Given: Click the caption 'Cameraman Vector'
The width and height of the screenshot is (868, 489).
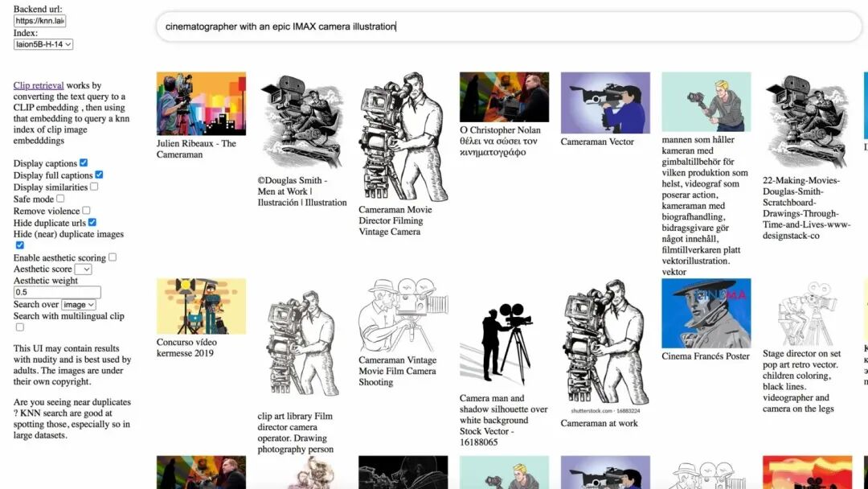Looking at the screenshot, I should click(596, 142).
